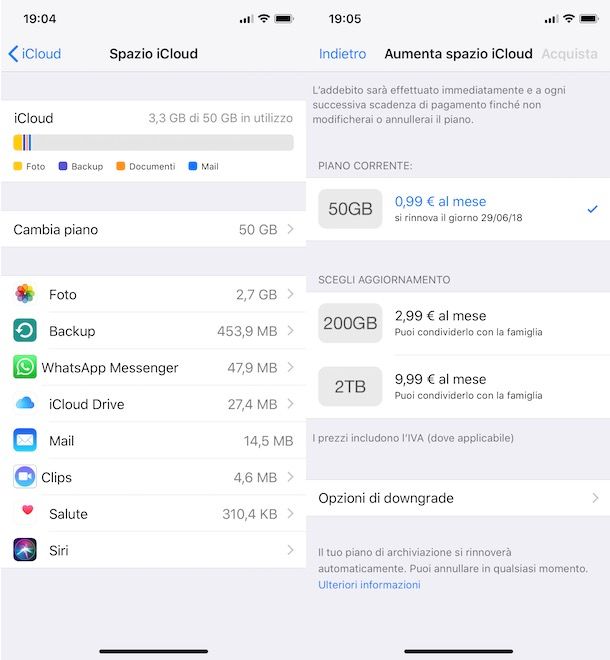
Task: Open the Ulteriori informazioni link
Action: [x=369, y=585]
